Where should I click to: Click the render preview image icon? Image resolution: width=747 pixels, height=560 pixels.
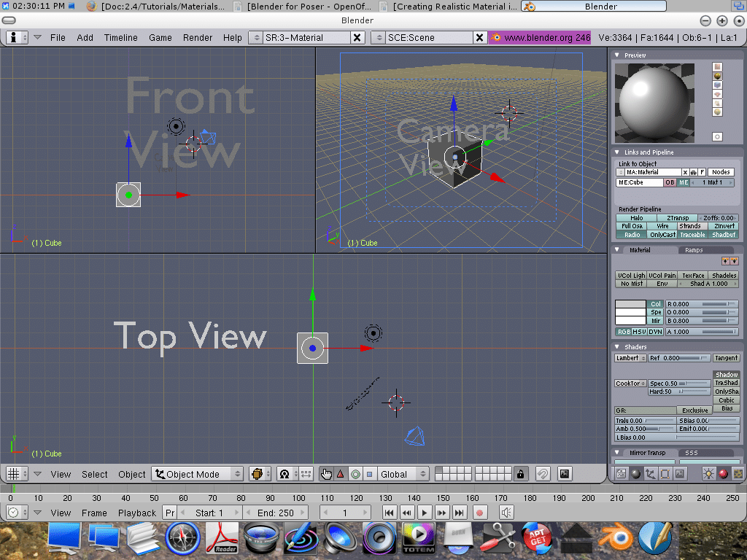click(564, 474)
